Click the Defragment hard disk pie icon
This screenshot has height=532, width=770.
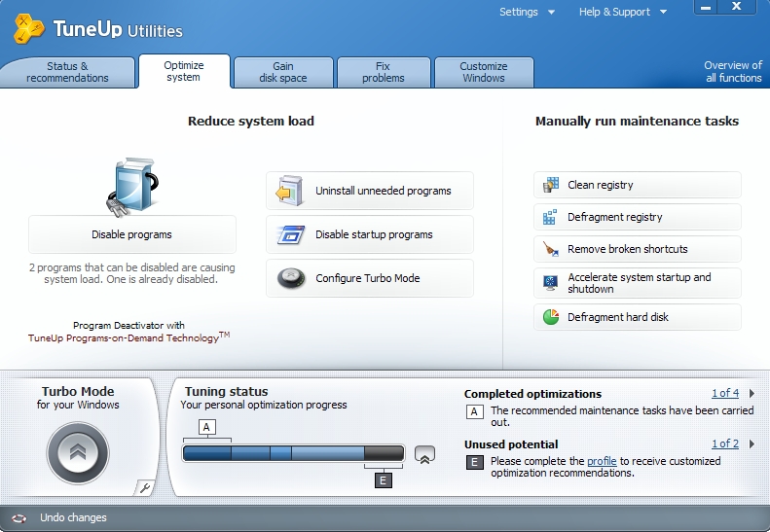tap(551, 317)
